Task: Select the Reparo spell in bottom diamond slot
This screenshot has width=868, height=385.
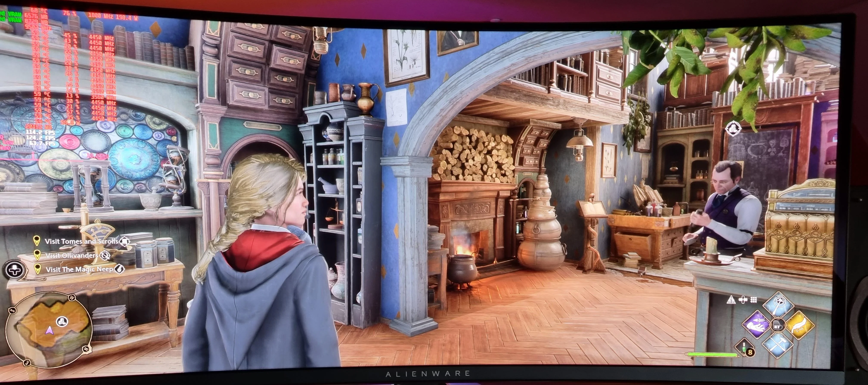Action: (x=778, y=345)
